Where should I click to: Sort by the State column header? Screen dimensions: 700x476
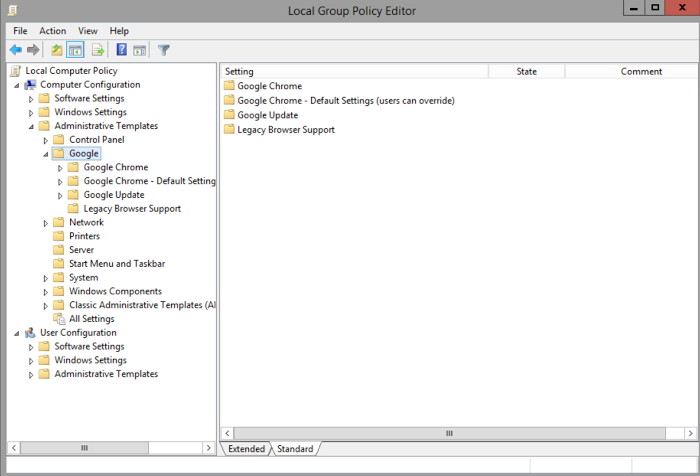[x=527, y=71]
